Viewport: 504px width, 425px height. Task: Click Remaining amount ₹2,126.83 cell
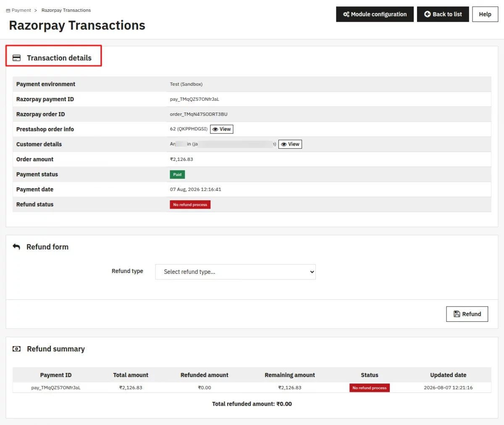[290, 388]
